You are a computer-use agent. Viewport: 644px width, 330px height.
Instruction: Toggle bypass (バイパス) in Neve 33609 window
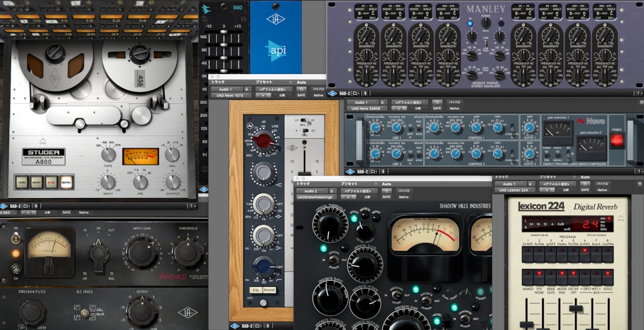point(455,102)
